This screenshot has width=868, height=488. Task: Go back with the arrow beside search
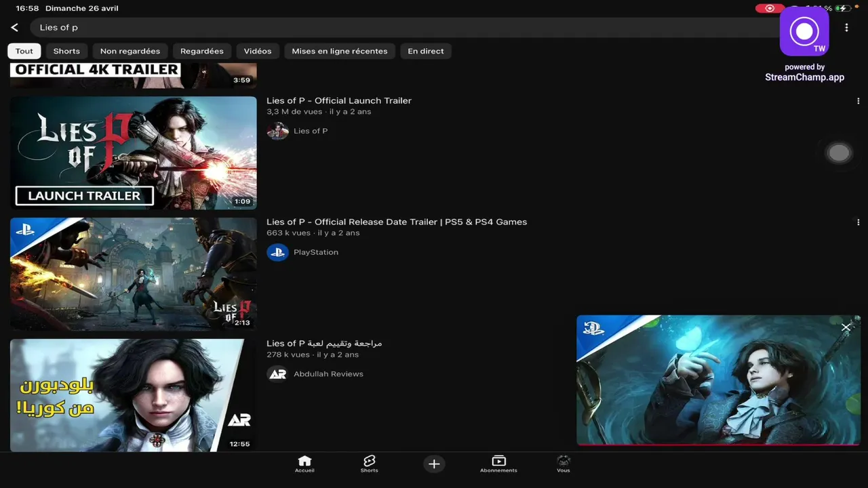pyautogui.click(x=15, y=28)
